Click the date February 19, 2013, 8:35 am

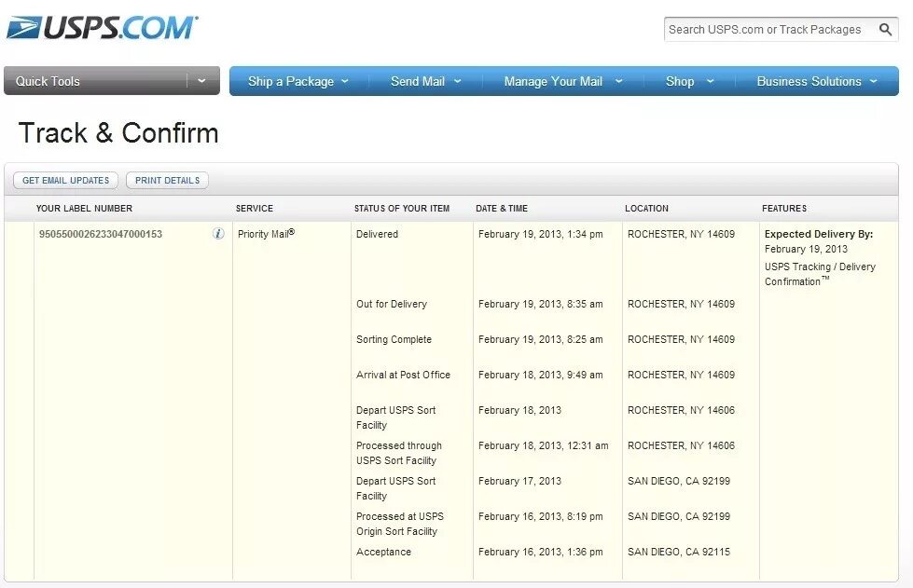click(540, 304)
